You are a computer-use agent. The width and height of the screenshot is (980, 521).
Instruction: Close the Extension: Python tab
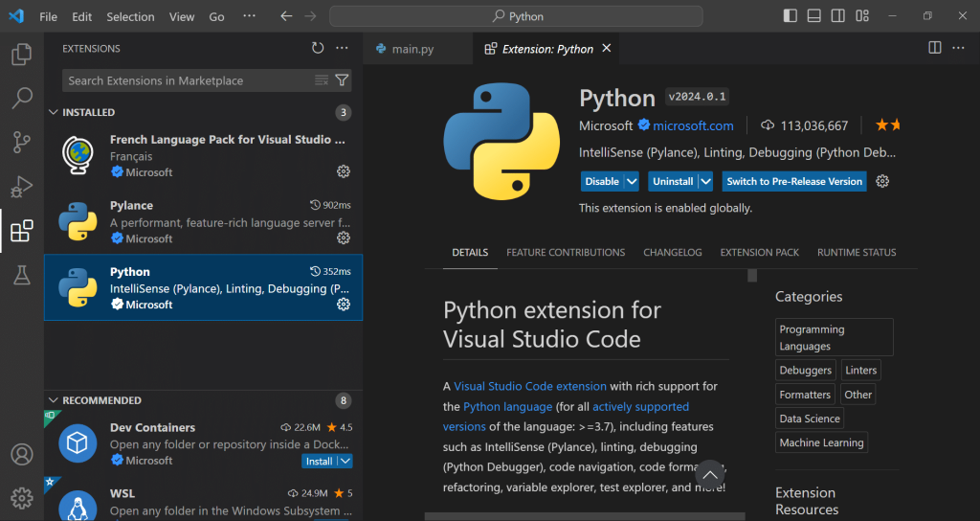[x=606, y=48]
